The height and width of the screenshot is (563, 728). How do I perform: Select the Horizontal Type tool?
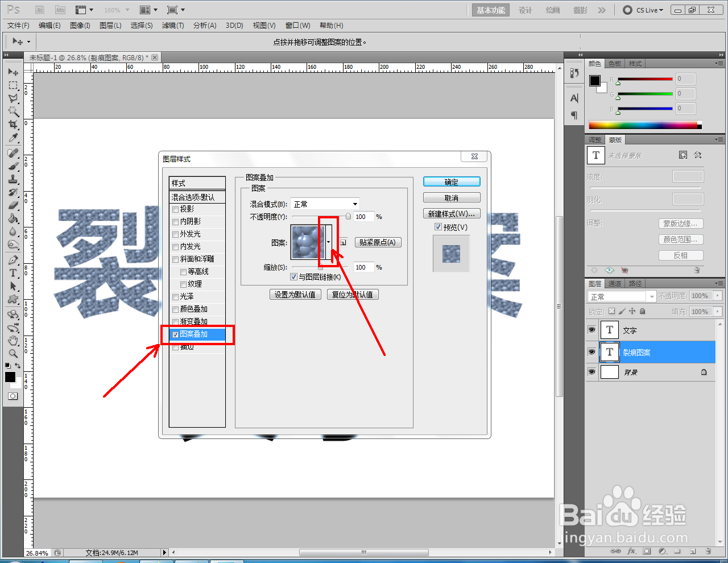[13, 274]
